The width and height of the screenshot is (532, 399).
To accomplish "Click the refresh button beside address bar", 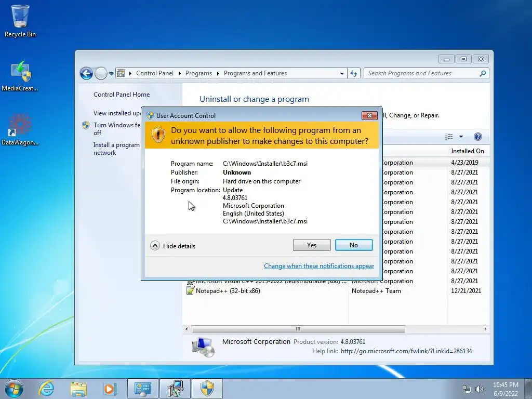I will coord(353,73).
